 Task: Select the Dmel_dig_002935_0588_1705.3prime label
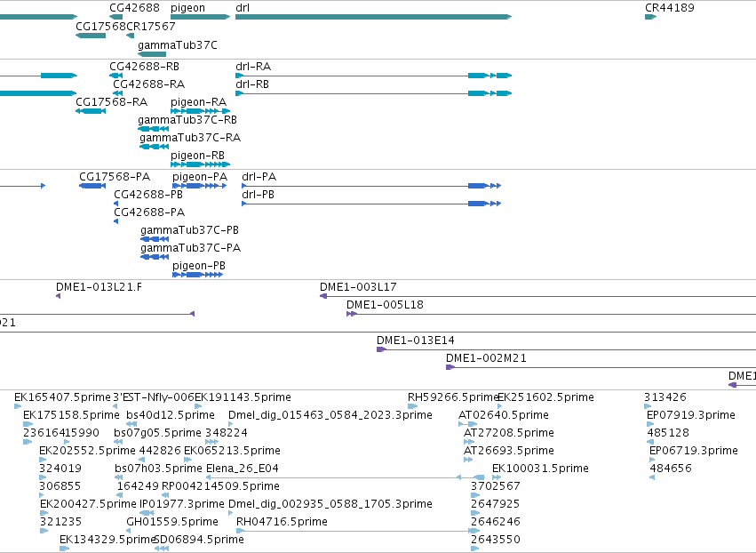coord(330,505)
